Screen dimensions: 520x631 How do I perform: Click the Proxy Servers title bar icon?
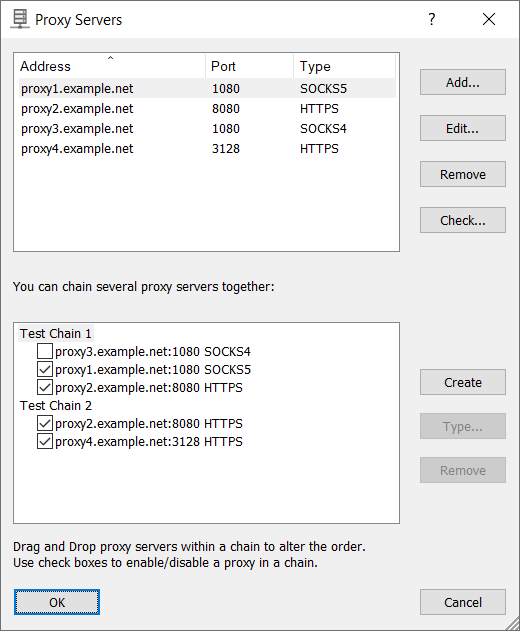pos(19,19)
